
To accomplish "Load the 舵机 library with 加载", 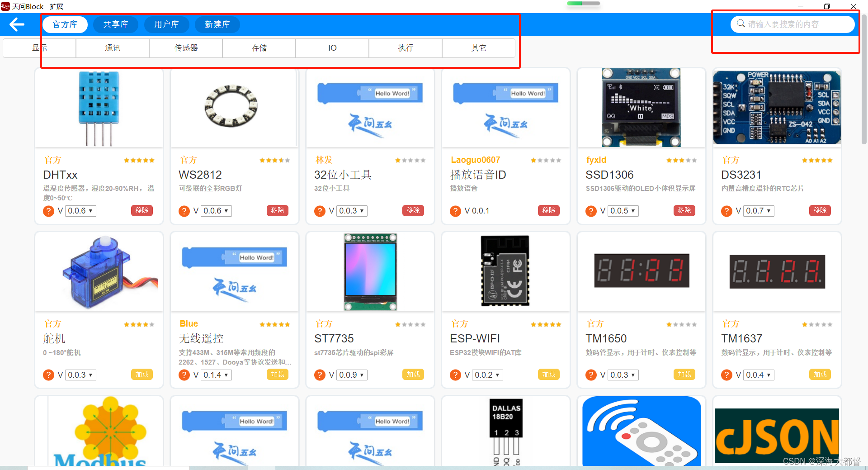I will 142,375.
